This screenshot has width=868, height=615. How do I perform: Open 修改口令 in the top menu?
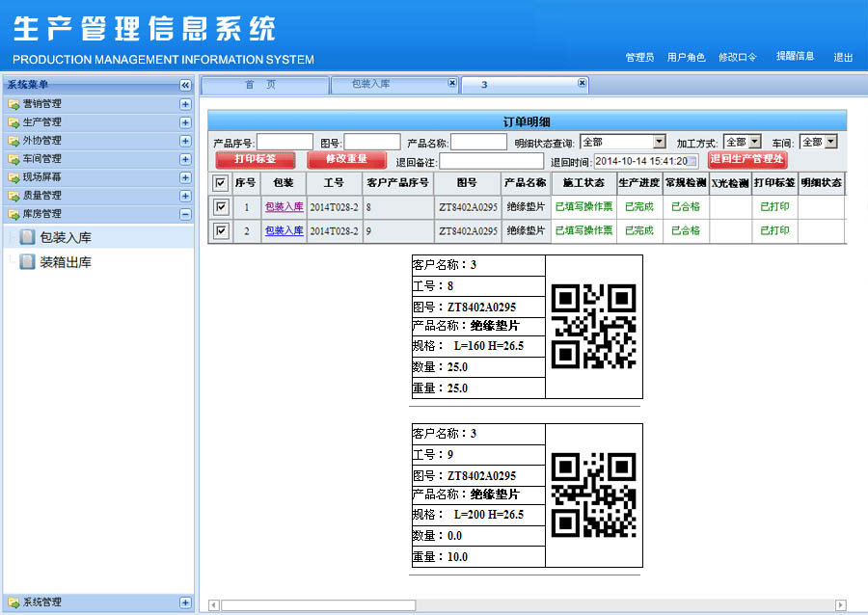pos(738,58)
